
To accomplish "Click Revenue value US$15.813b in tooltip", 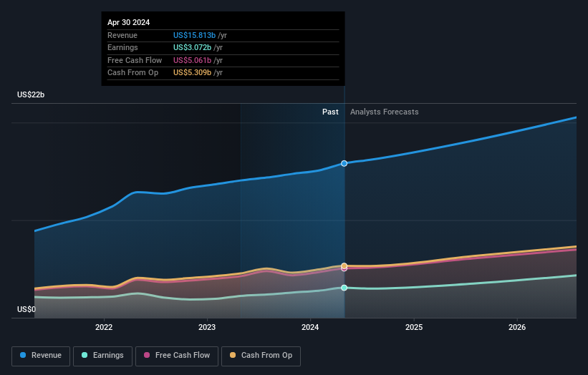I will pos(194,35).
